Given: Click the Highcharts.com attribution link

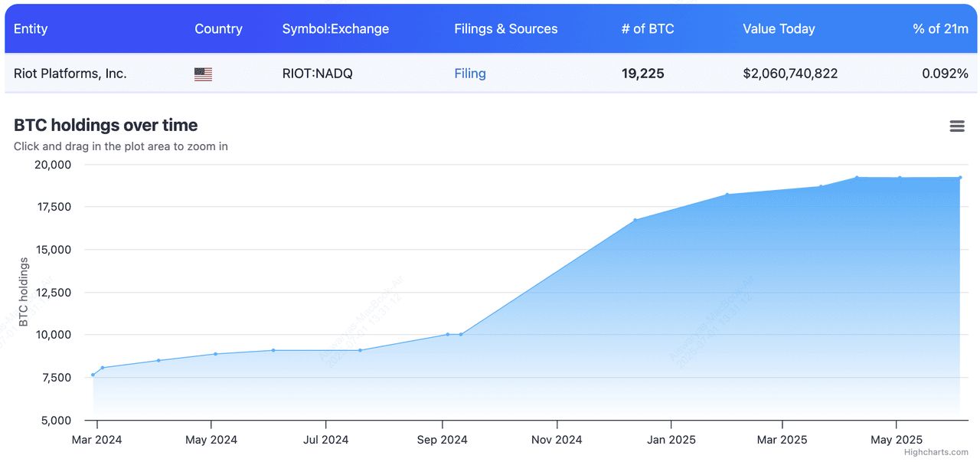Looking at the screenshot, I should pos(937,454).
